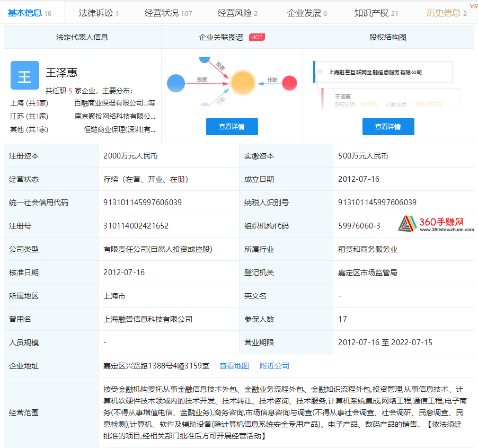
Task: Select the 经营风险 tab
Action: point(237,13)
